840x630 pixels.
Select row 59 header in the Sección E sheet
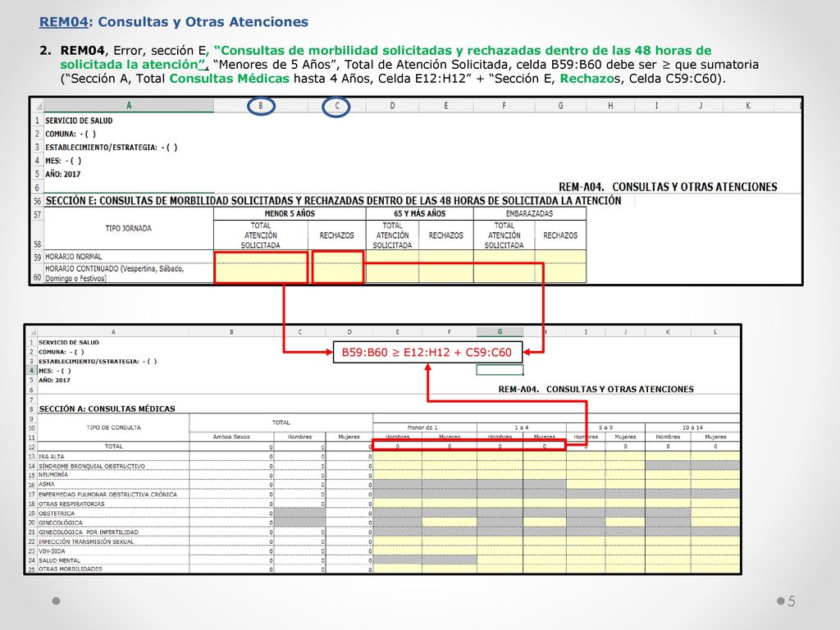point(37,257)
